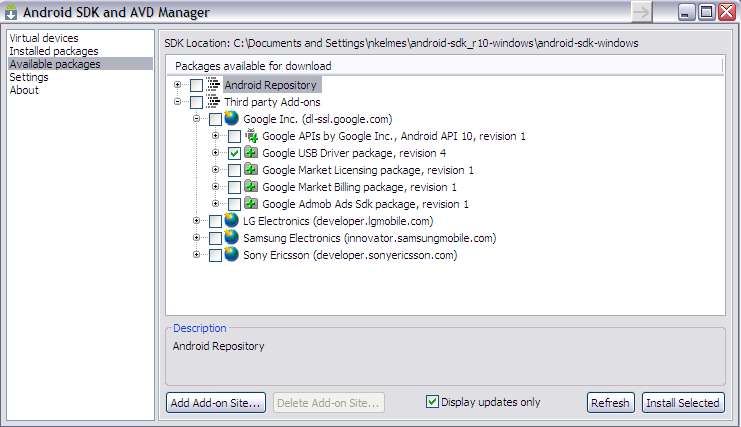Select Google USB Driver package, revision 4
741x427 pixels.
[x=354, y=153]
